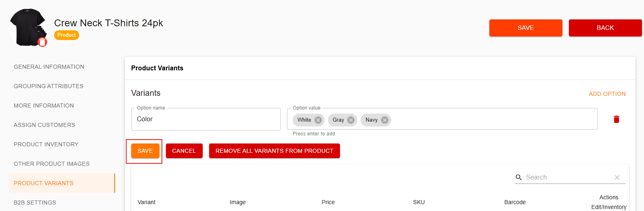644x211 pixels.
Task: Remove all variants from product
Action: coord(275,151)
